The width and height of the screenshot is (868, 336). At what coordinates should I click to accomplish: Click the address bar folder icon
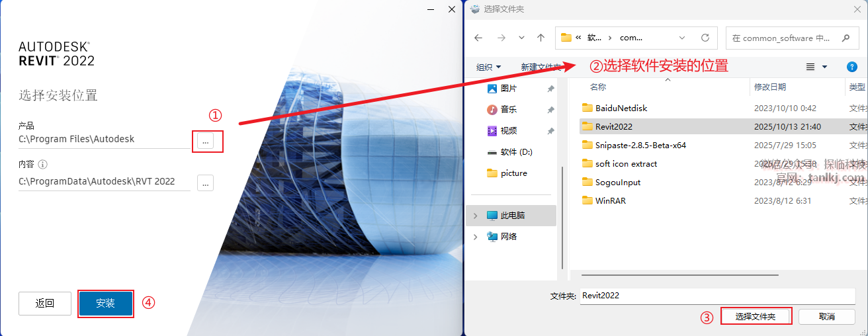pos(566,38)
